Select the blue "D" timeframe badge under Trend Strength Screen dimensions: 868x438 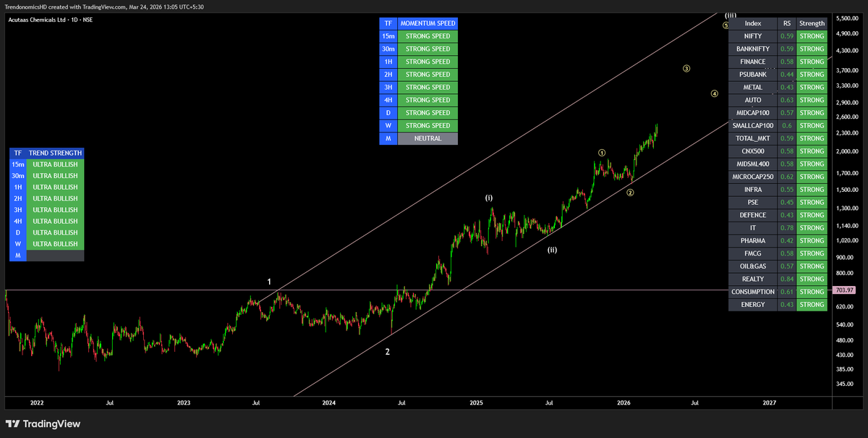pyautogui.click(x=18, y=232)
